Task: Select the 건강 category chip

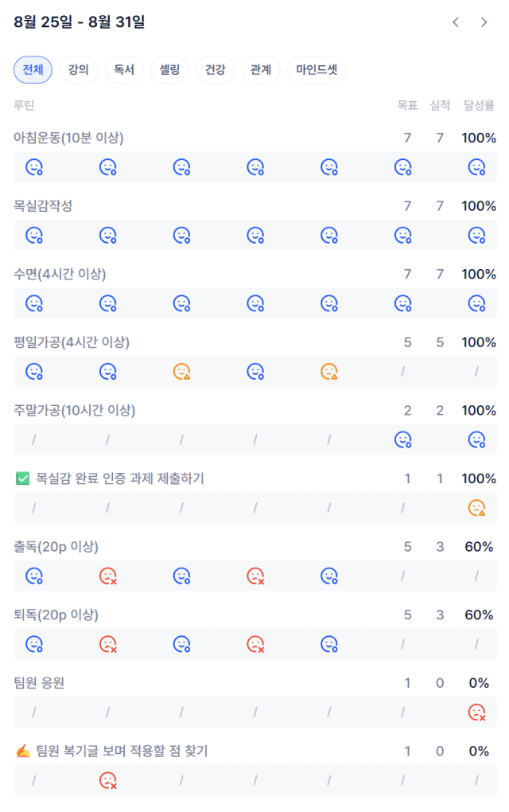Action: tap(216, 70)
